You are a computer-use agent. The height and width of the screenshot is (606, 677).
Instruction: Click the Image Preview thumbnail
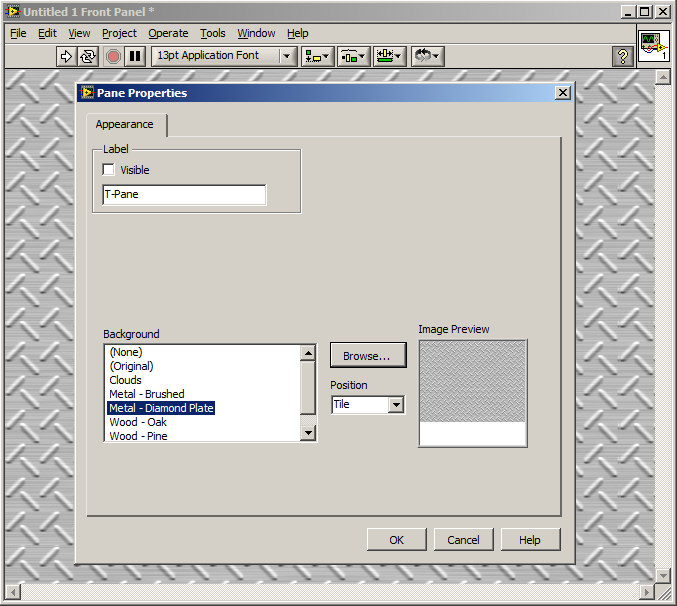473,393
